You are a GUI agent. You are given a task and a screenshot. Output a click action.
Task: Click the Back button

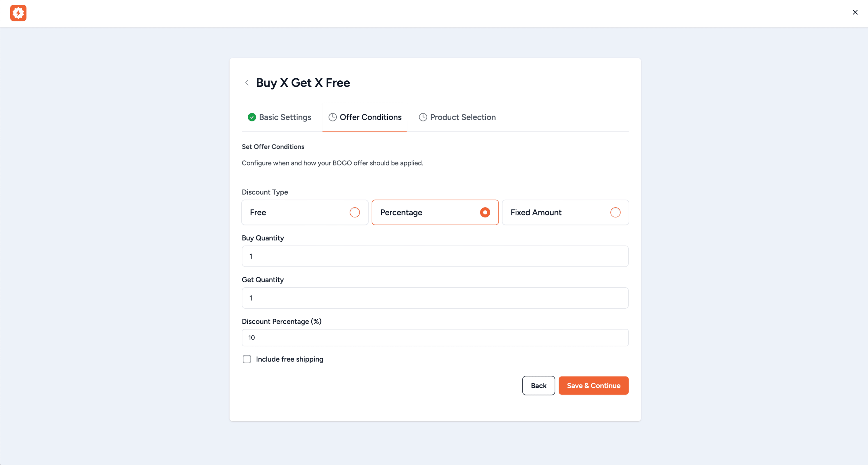pyautogui.click(x=538, y=385)
